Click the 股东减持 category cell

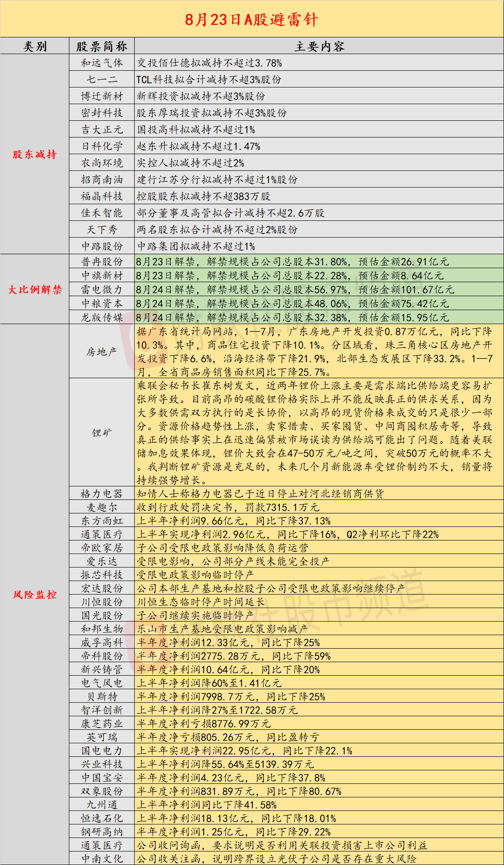[x=35, y=154]
